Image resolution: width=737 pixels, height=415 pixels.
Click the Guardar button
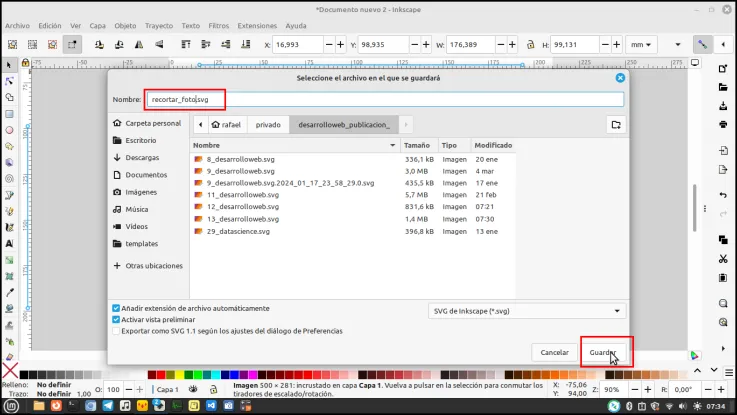pos(603,352)
